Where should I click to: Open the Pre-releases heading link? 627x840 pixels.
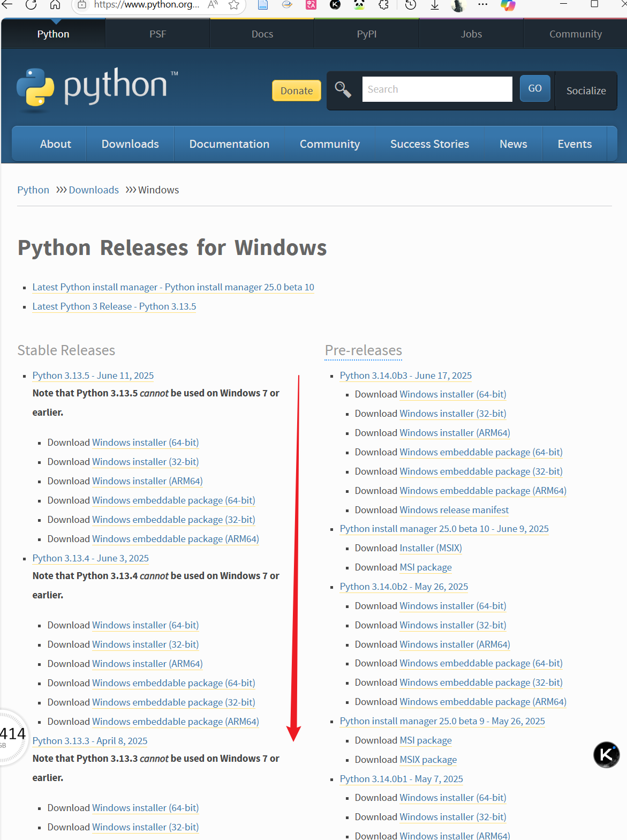point(363,350)
